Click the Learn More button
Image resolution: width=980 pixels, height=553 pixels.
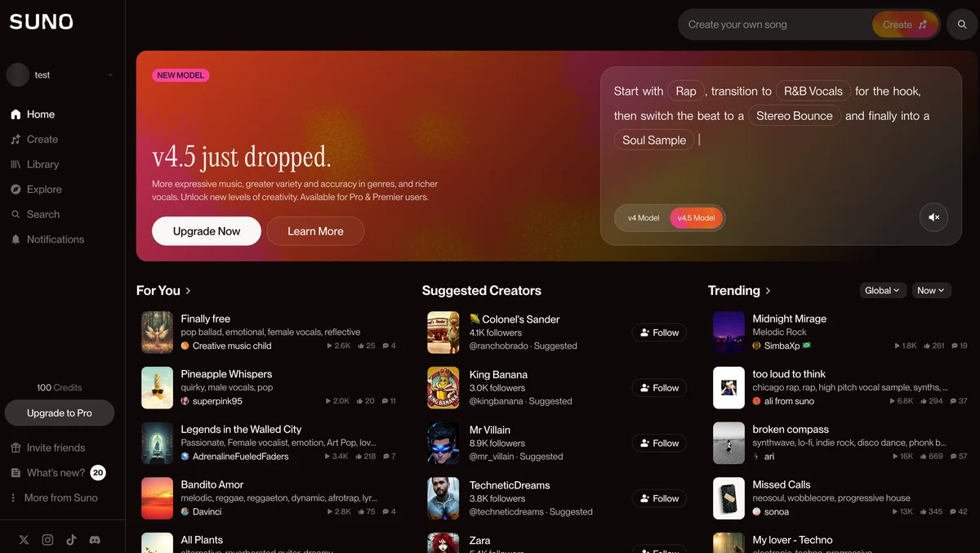[x=315, y=231]
